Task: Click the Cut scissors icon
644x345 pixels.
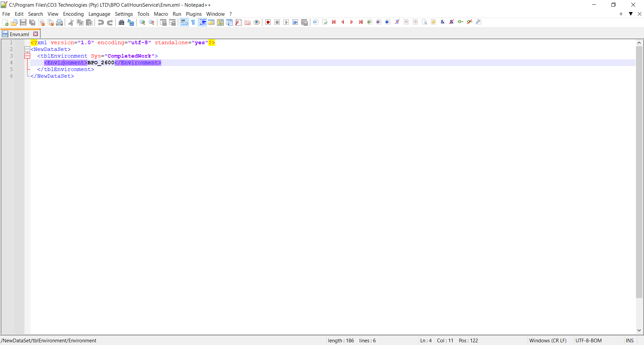Action: (71, 22)
